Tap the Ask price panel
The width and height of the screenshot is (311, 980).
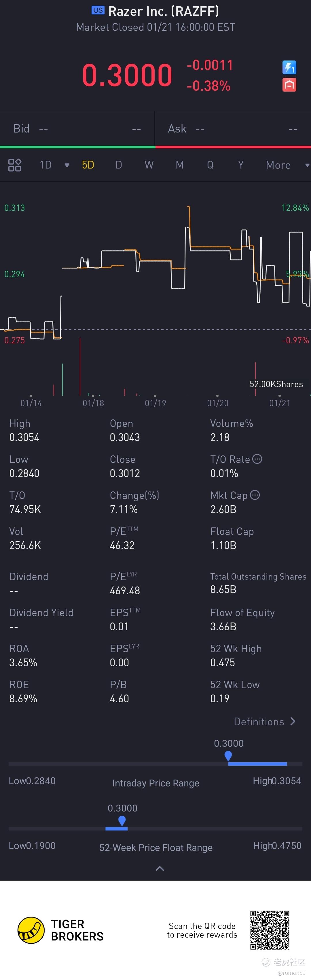tap(233, 128)
